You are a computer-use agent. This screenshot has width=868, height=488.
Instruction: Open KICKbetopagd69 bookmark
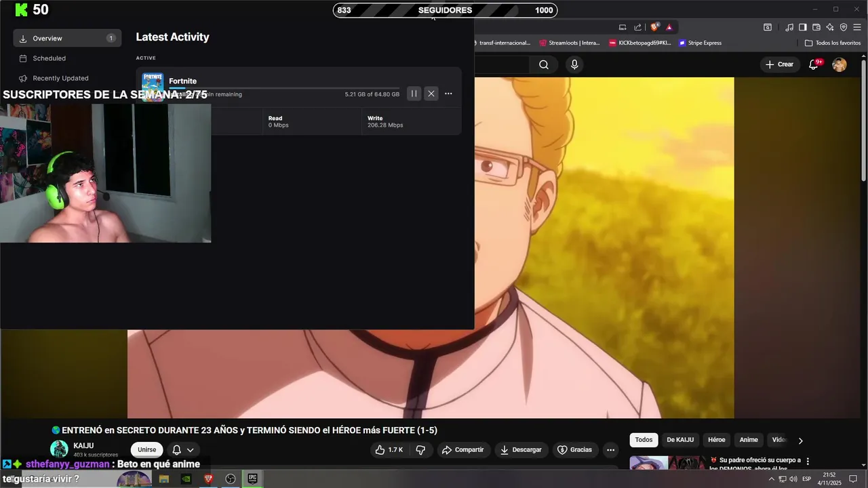640,43
